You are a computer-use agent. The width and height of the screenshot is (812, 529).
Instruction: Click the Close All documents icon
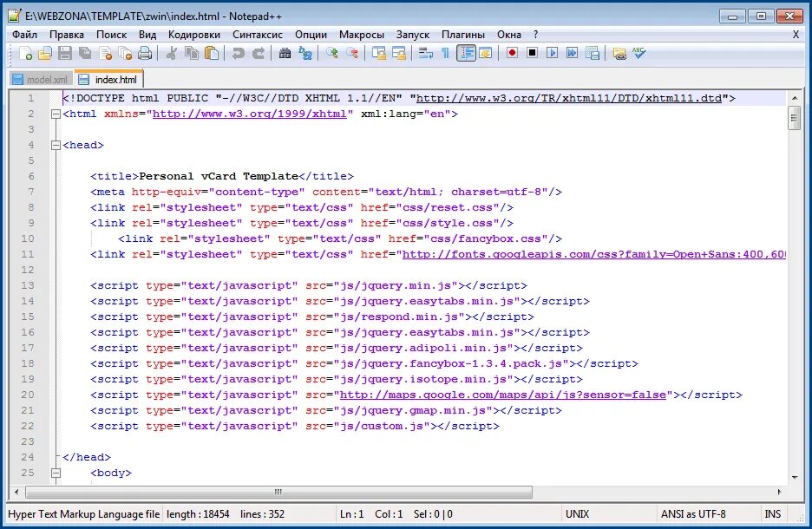(x=125, y=53)
